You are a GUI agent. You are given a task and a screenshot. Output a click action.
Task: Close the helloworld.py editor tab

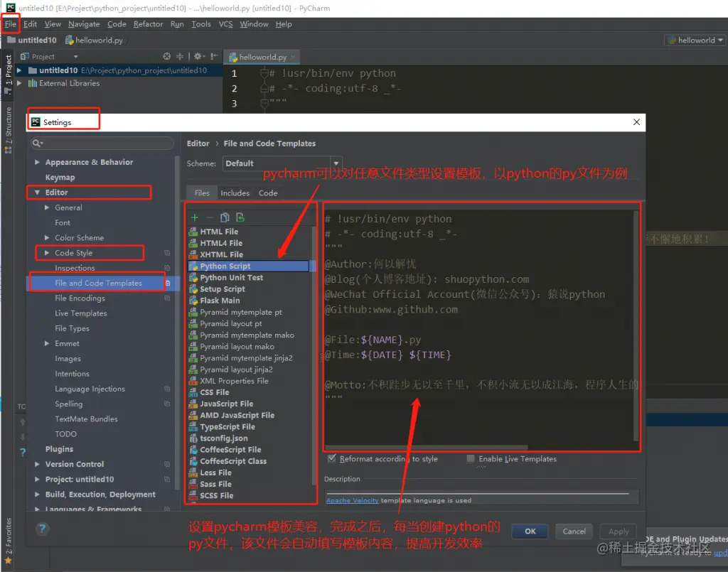click(293, 57)
